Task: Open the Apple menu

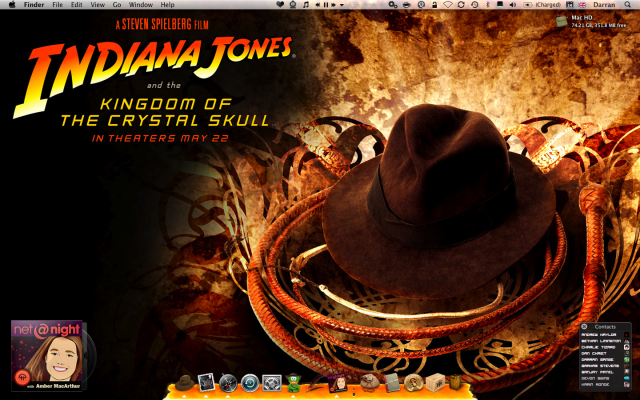Action: (x=12, y=4)
